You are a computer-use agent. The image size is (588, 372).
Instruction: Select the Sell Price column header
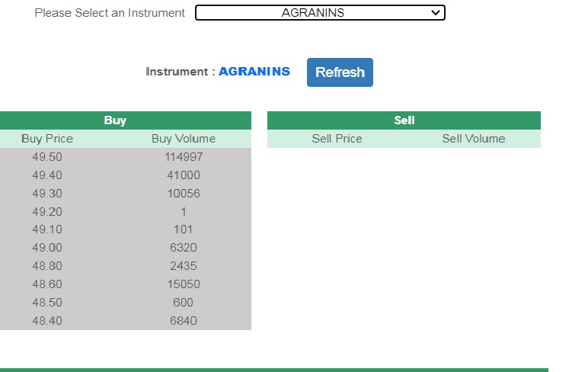337,139
